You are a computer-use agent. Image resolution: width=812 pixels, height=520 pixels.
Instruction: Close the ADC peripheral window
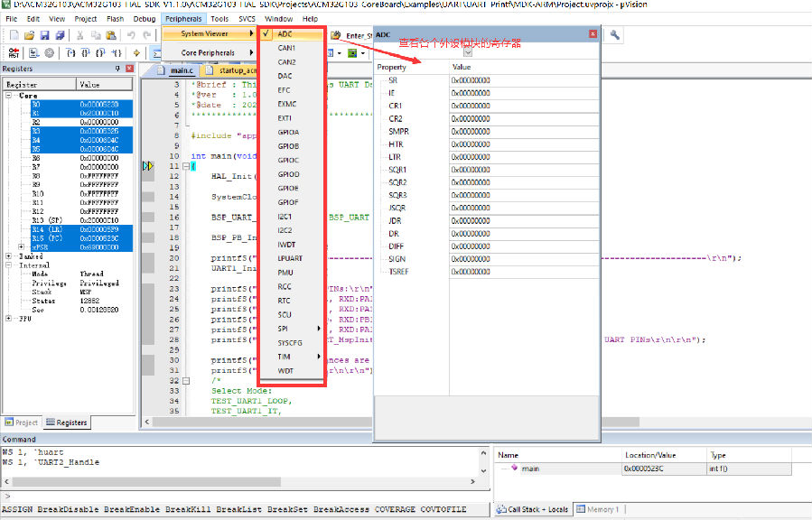(x=593, y=33)
